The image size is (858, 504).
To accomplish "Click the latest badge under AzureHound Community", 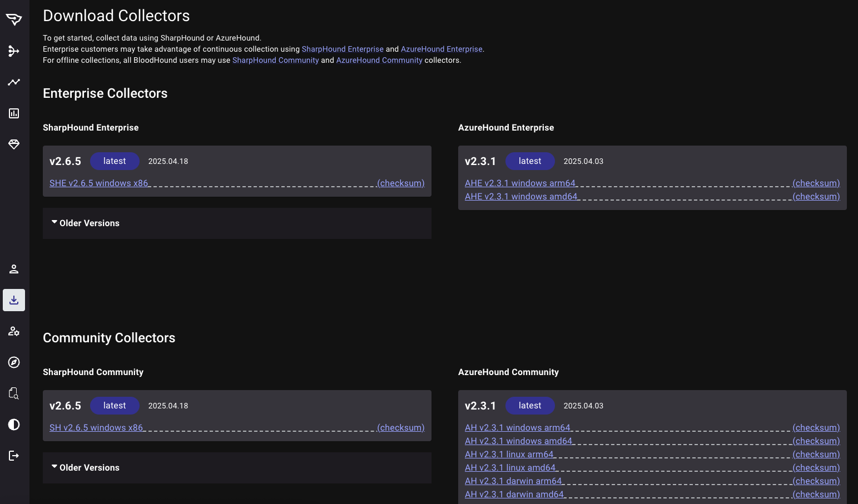I will coord(530,406).
